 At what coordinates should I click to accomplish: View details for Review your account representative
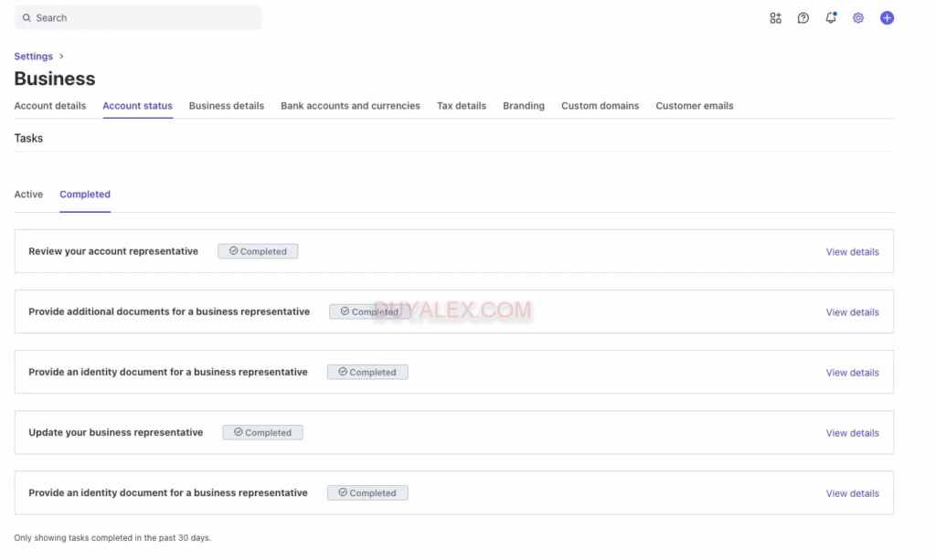[852, 252]
